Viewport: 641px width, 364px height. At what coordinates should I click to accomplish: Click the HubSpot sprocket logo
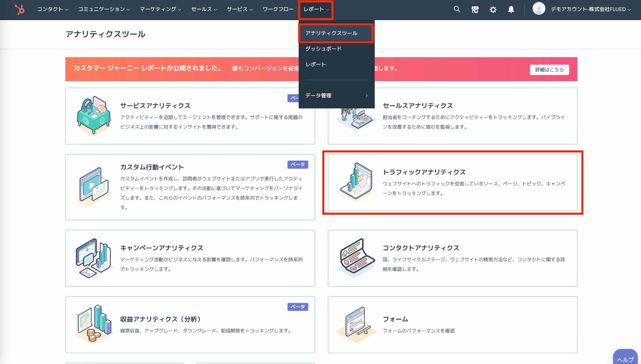[x=19, y=9]
